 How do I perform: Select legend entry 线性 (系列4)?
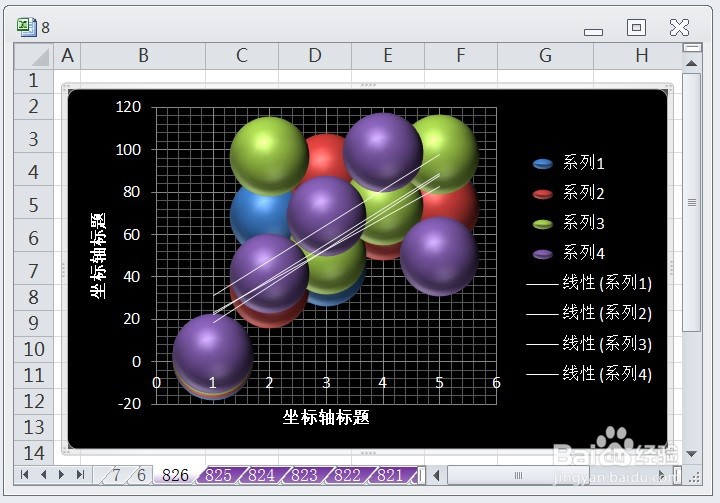pyautogui.click(x=589, y=374)
